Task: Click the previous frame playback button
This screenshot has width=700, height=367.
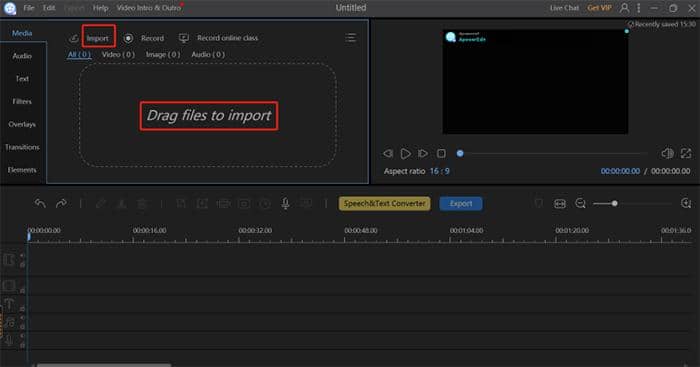Action: pyautogui.click(x=388, y=154)
